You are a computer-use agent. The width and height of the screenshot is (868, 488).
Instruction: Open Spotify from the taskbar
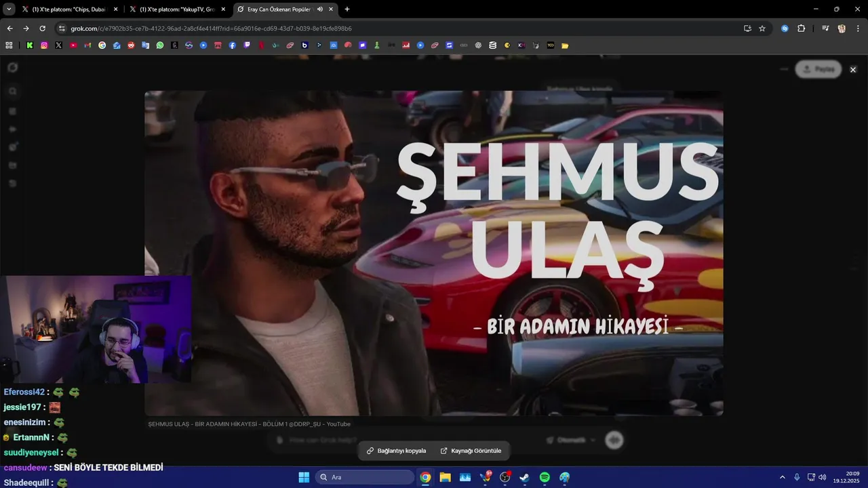pyautogui.click(x=545, y=477)
